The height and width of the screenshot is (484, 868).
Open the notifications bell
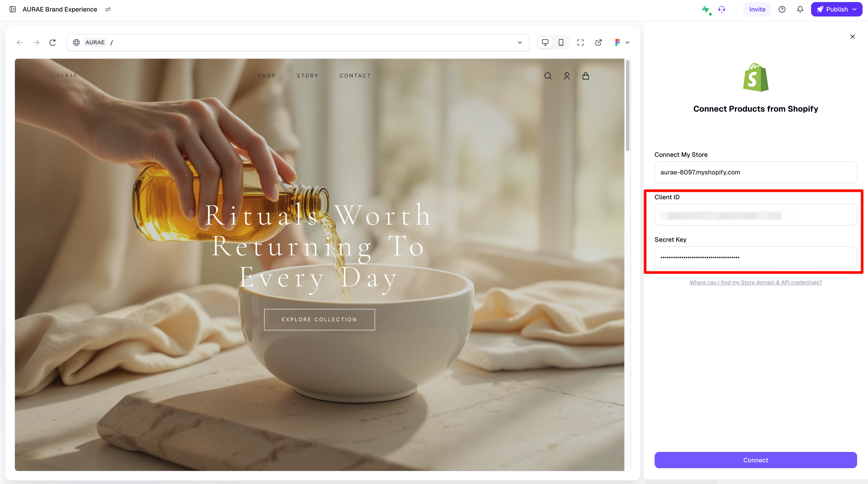[x=800, y=9]
